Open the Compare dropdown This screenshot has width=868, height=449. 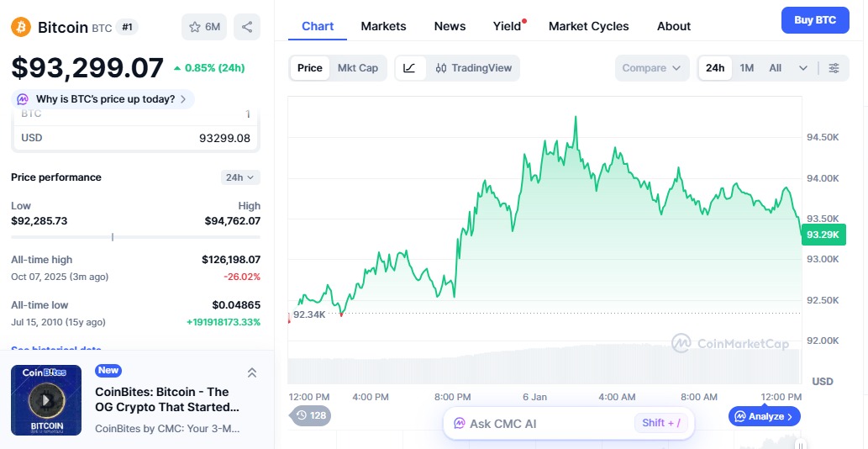tap(652, 68)
